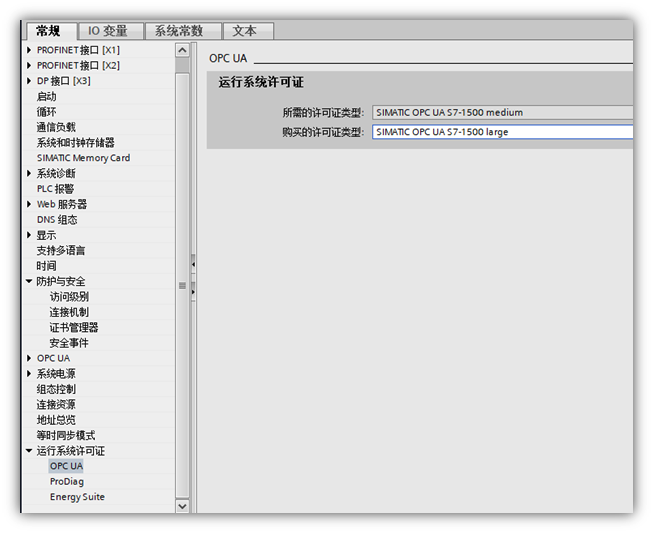The height and width of the screenshot is (533, 653).
Task: Open 支持多语言 settings
Action: [61, 250]
